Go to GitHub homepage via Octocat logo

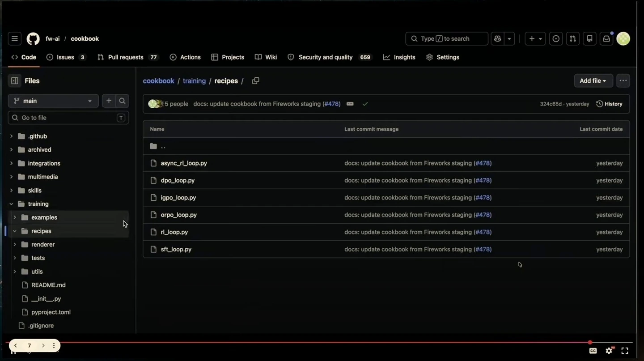point(33,39)
